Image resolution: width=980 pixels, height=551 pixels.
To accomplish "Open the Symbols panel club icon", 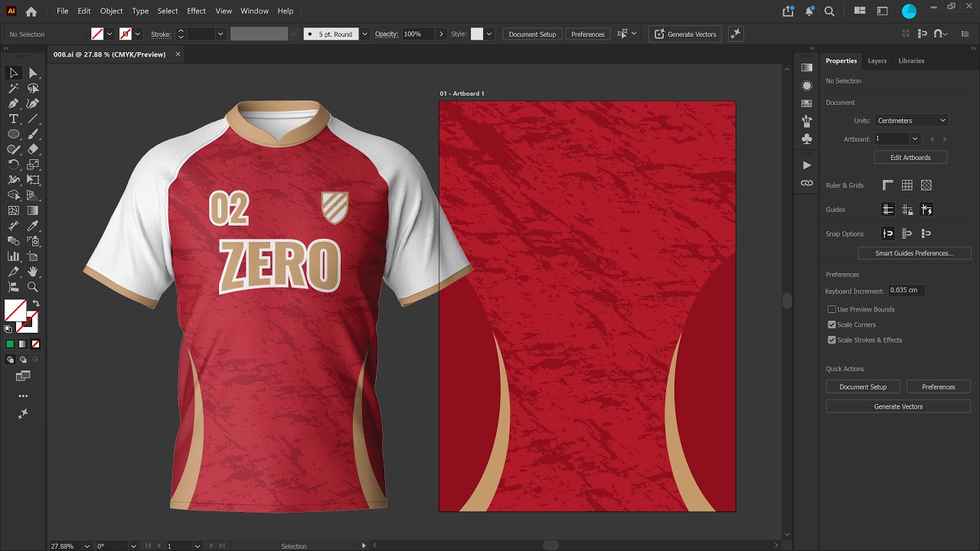I will 806,139.
